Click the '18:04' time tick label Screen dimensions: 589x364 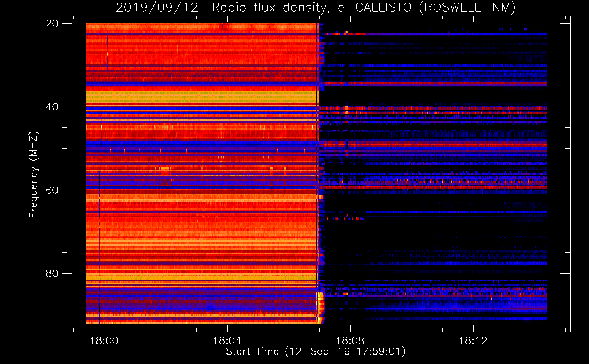[x=227, y=341]
